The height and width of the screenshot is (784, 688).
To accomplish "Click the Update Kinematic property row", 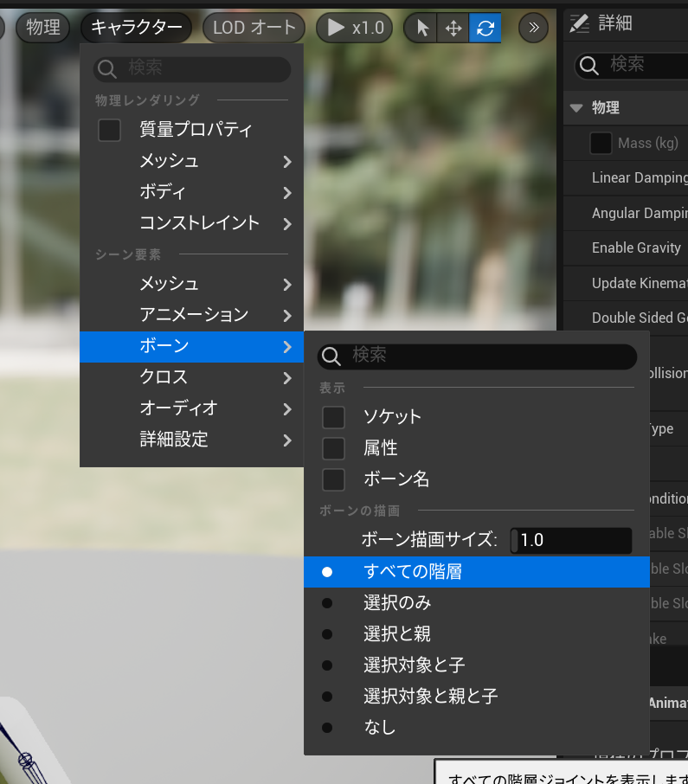I will 626,283.
